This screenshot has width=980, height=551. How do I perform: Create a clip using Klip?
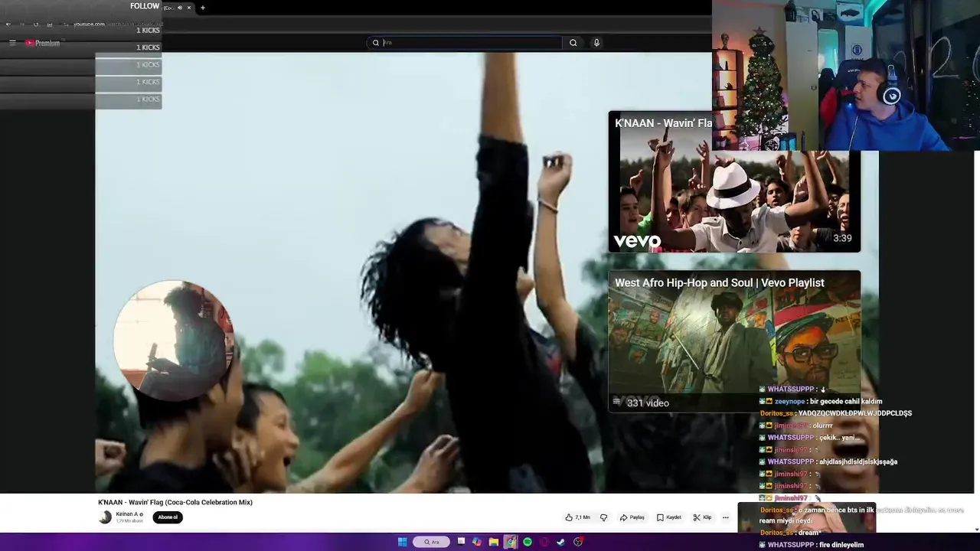tap(702, 517)
